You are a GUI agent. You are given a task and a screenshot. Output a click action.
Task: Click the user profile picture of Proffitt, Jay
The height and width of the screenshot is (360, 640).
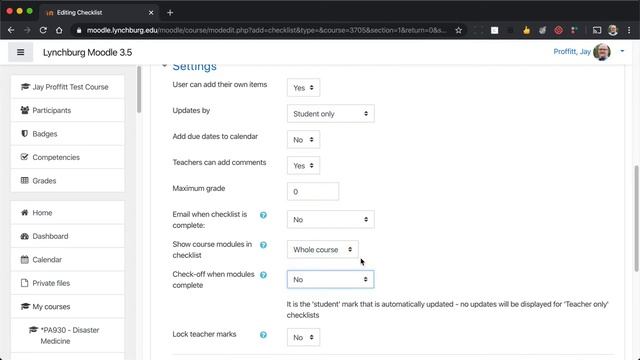602,52
